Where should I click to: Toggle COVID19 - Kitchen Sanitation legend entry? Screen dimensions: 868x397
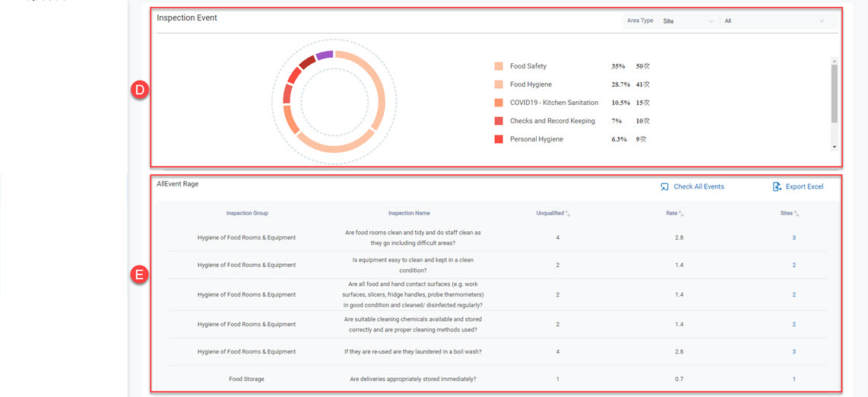coord(553,103)
